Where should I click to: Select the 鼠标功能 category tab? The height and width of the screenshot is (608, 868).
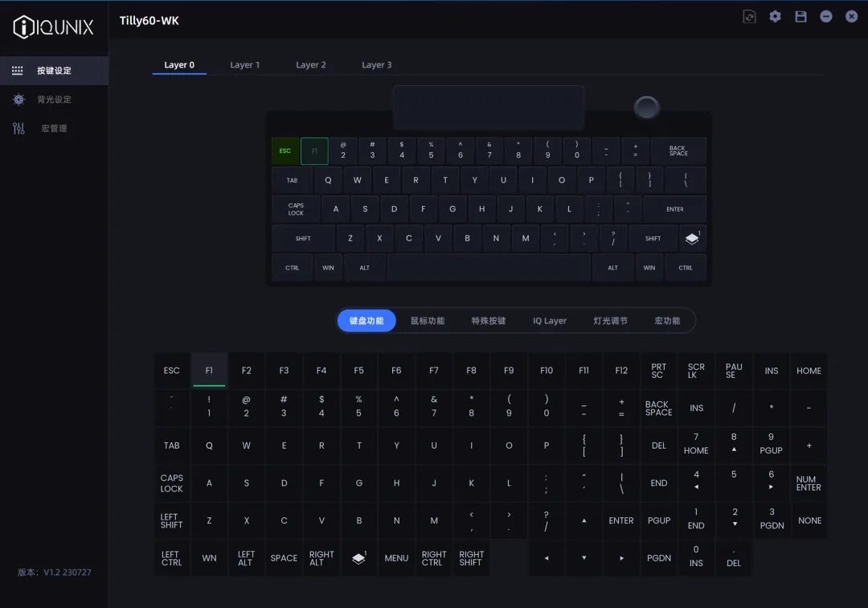428,321
